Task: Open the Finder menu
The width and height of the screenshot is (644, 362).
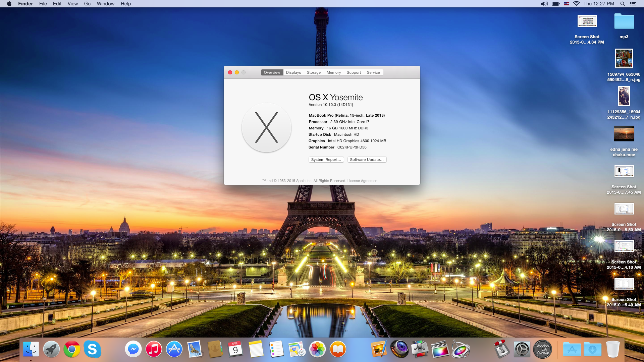Action: [x=25, y=4]
